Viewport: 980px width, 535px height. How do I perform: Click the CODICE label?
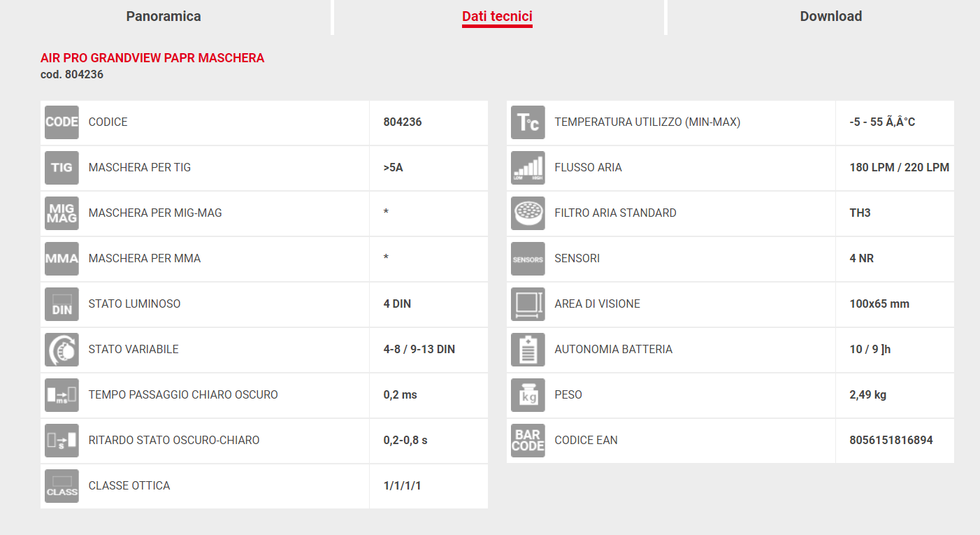click(108, 122)
